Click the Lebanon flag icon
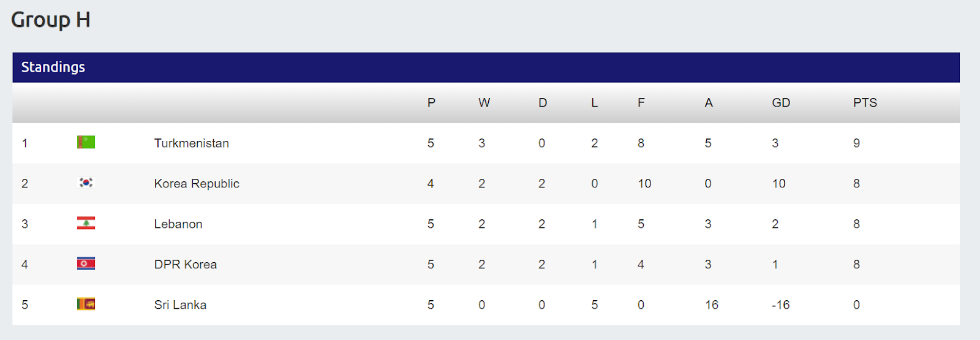 click(86, 223)
